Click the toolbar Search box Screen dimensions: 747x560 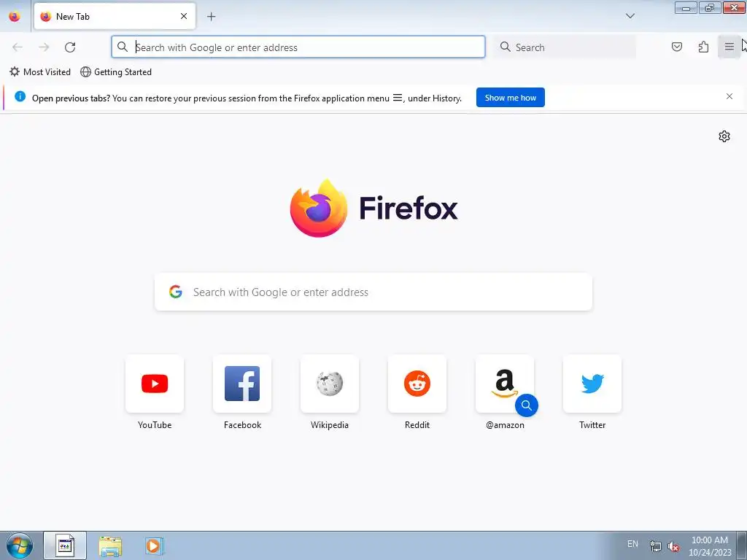click(565, 47)
